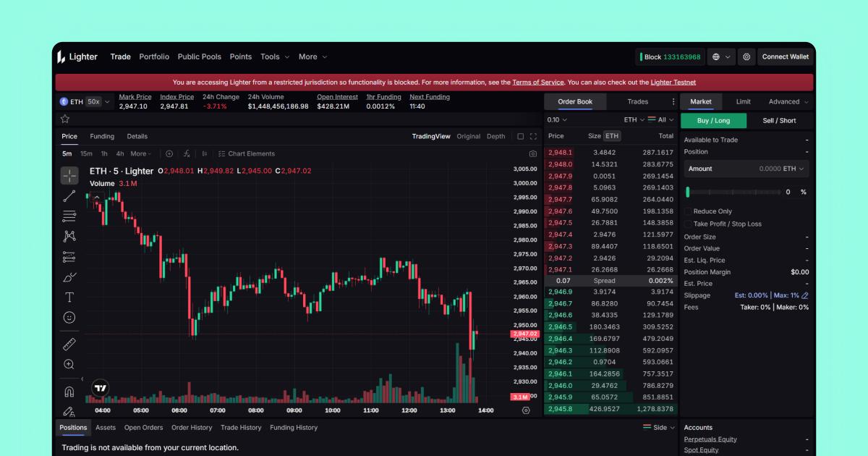Open the emoji icons tool
Screen dimensions: 868x456
(69, 317)
